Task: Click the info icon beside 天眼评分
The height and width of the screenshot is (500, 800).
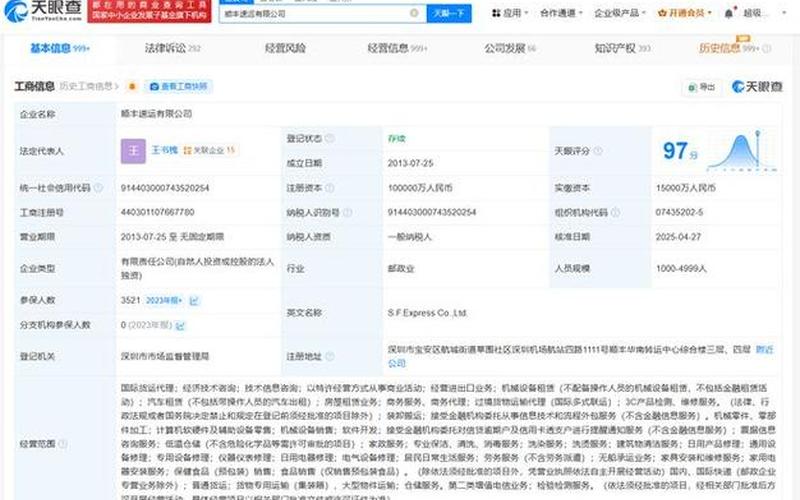Action: 597,151
